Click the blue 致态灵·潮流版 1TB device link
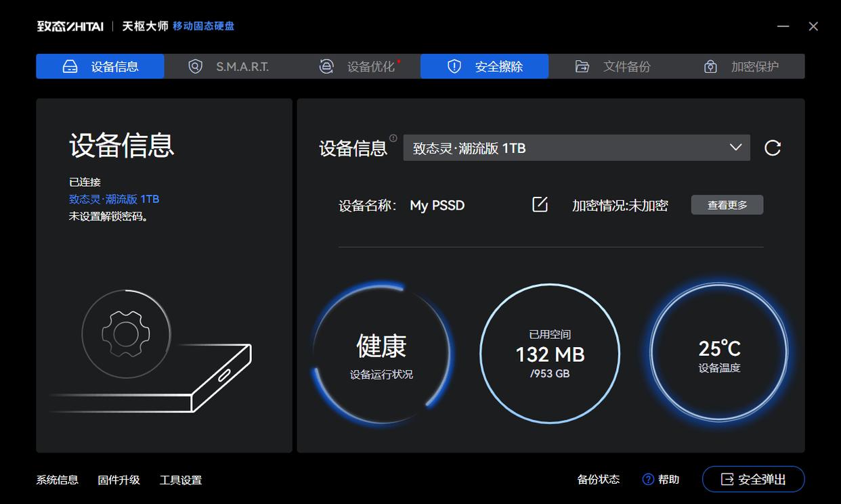The height and width of the screenshot is (504, 841). (x=114, y=199)
